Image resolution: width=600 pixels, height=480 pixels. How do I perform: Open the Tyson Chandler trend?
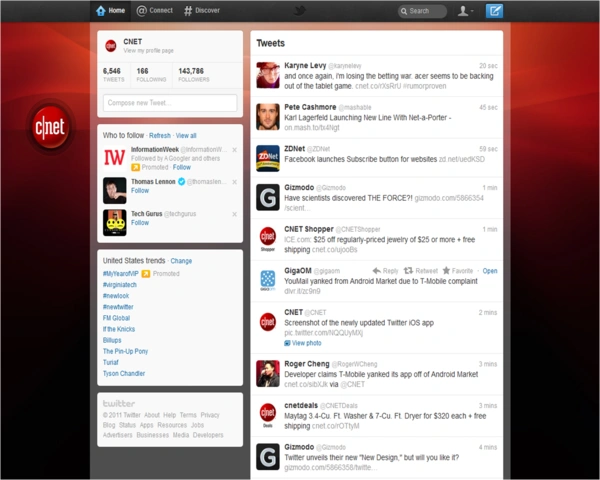tap(124, 374)
